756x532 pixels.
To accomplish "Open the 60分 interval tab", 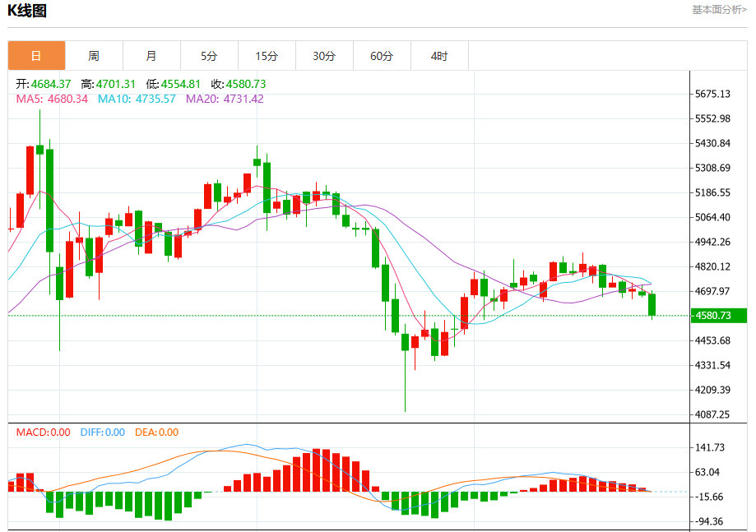I will click(382, 56).
